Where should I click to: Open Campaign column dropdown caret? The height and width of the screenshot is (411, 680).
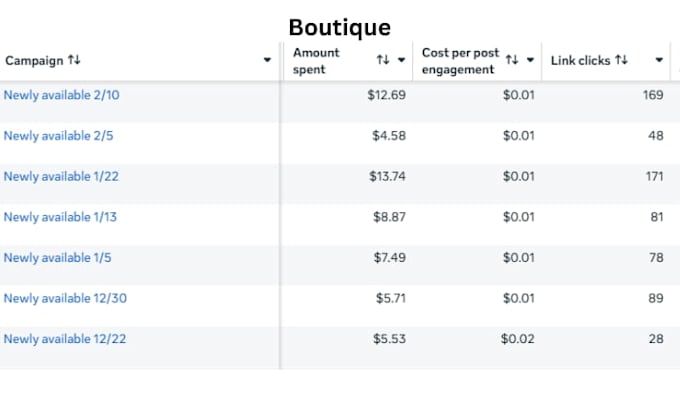point(267,60)
